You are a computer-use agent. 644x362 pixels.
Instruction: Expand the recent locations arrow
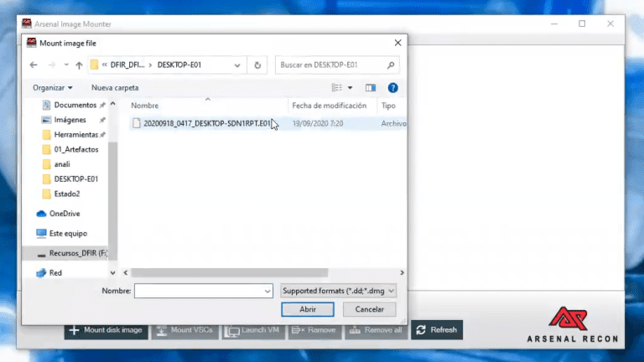click(66, 65)
